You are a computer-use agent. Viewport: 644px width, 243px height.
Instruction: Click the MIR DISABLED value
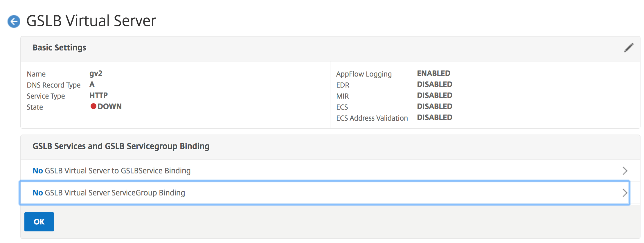(434, 95)
